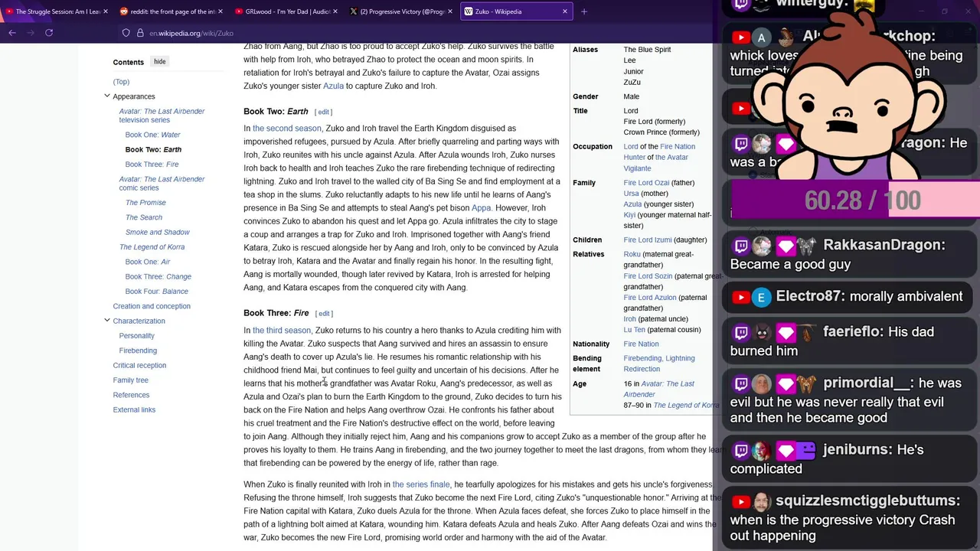Jump to (Top) in contents
980x551 pixels.
pyautogui.click(x=121, y=82)
